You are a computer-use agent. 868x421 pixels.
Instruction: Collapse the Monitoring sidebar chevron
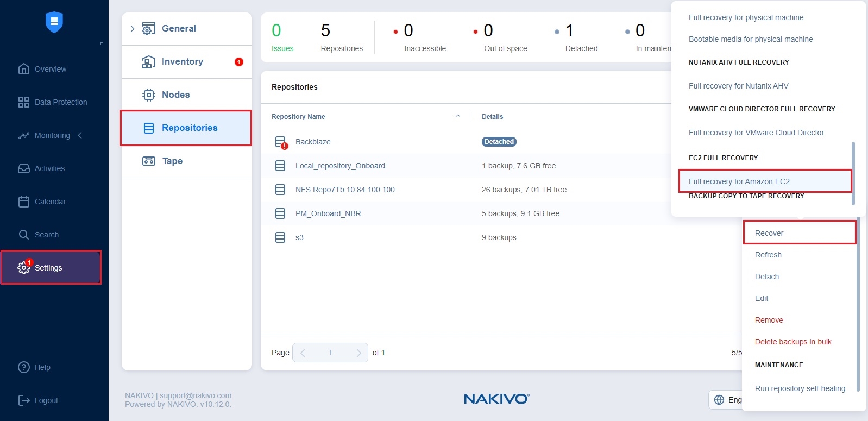tap(80, 135)
